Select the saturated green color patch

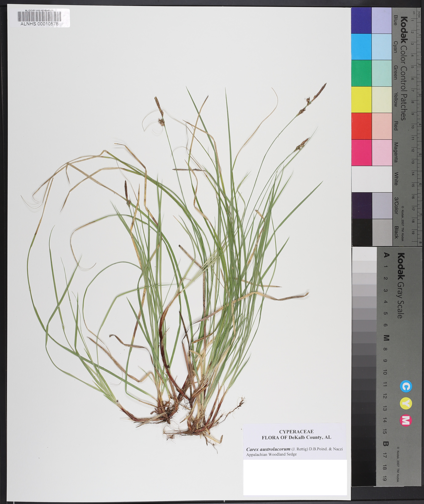tap(361, 73)
